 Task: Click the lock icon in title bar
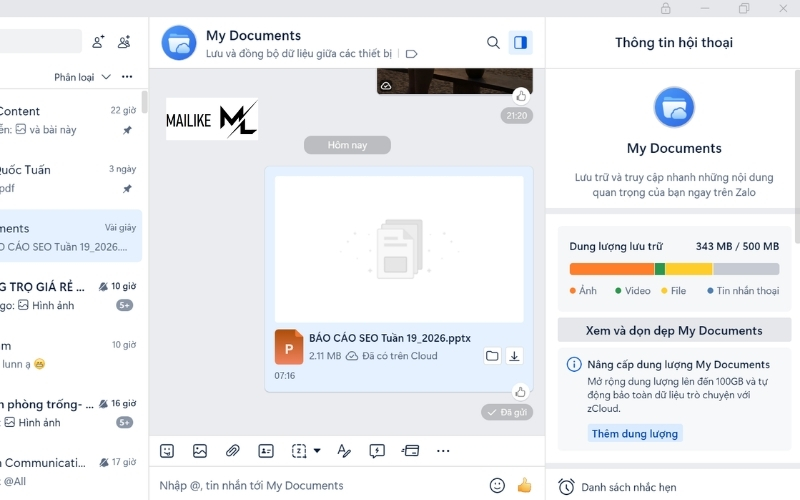pyautogui.click(x=665, y=8)
